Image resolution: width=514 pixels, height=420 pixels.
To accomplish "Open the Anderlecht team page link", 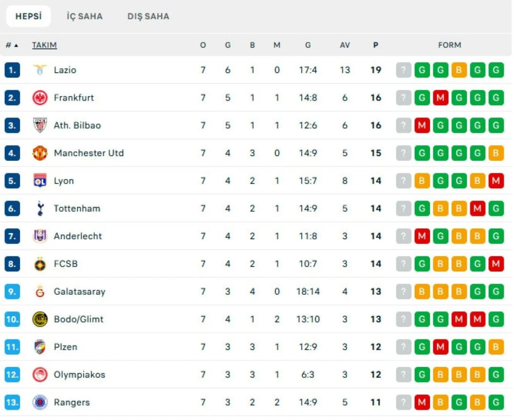I will click(x=78, y=236).
